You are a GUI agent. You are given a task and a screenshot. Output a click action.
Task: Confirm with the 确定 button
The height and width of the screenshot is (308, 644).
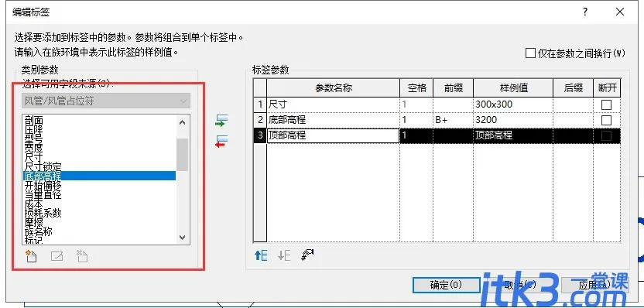coord(446,285)
